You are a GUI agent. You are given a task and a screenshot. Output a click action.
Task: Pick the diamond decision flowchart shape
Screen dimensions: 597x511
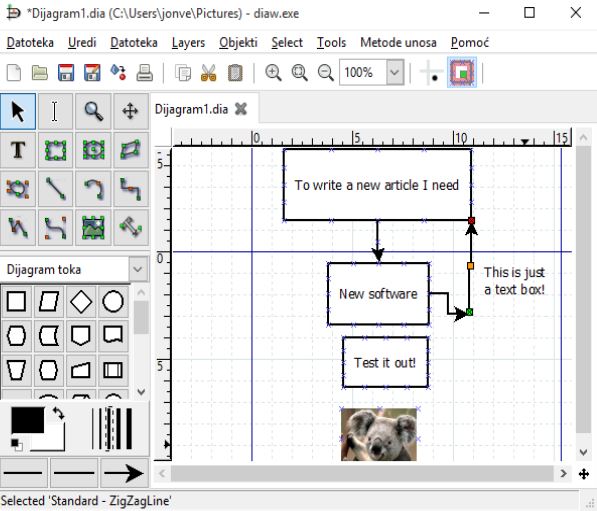[x=81, y=302]
